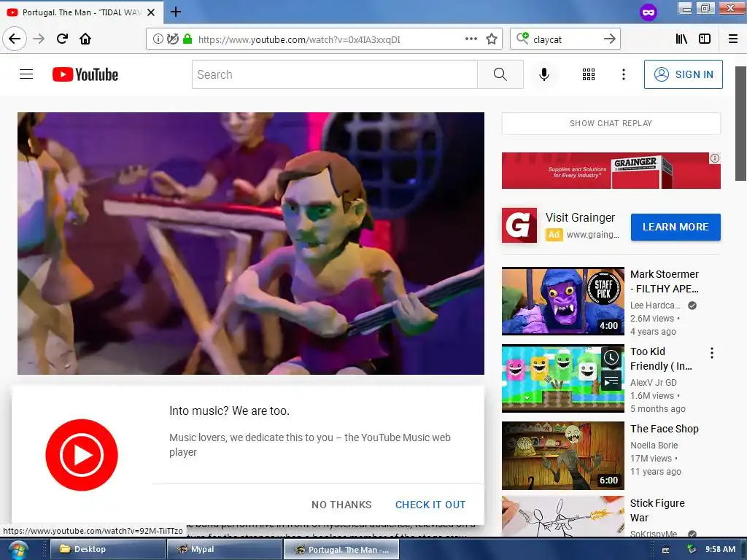Open options menu for Too Kid Friendly
747x560 pixels.
[x=712, y=353]
